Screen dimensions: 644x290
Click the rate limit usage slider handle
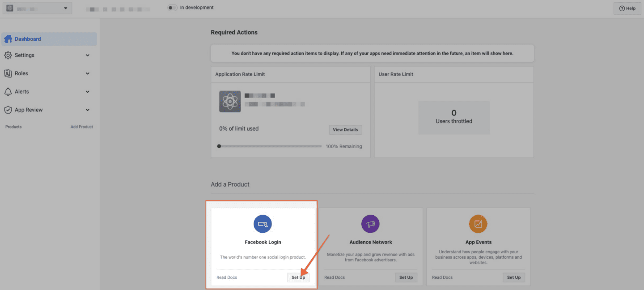tap(219, 146)
